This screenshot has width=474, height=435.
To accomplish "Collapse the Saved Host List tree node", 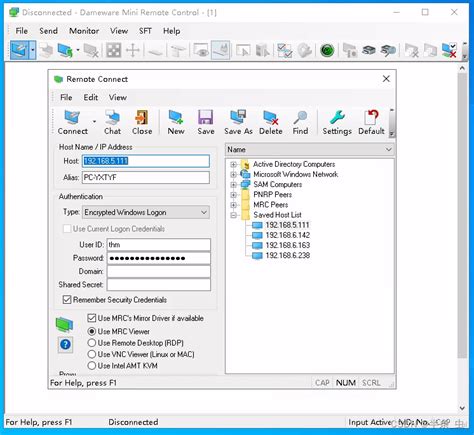I will click(x=233, y=215).
